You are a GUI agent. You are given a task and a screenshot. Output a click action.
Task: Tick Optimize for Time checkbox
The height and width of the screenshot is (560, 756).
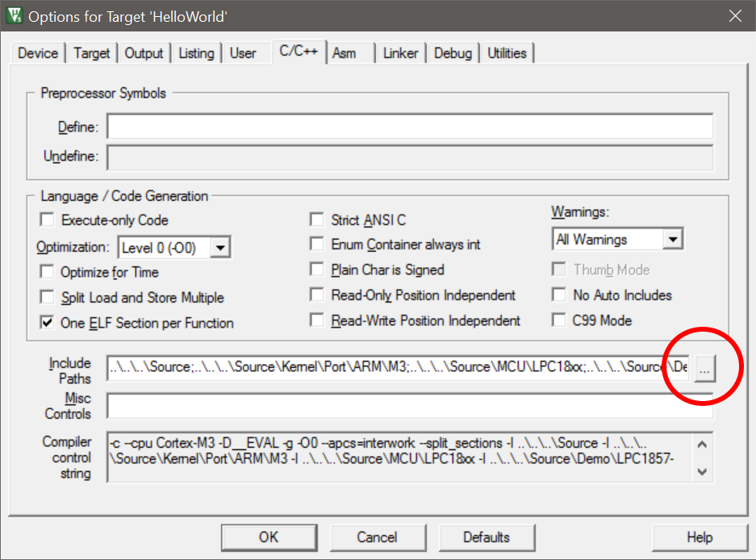point(48,272)
